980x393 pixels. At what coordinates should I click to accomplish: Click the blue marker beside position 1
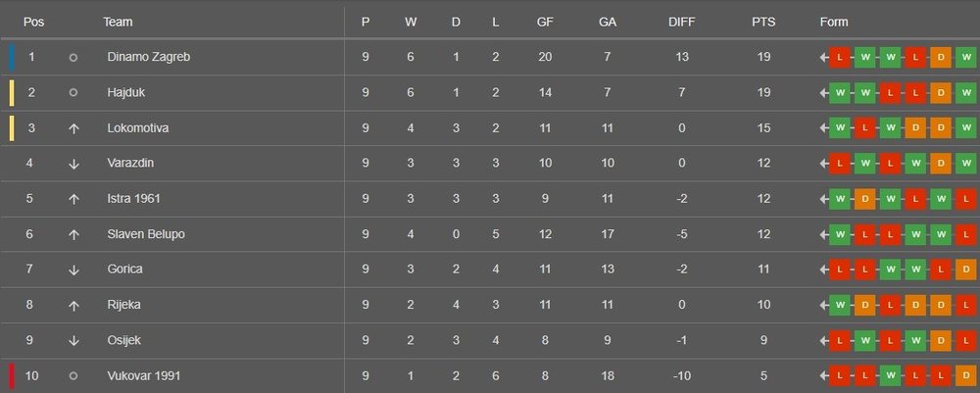(x=12, y=58)
